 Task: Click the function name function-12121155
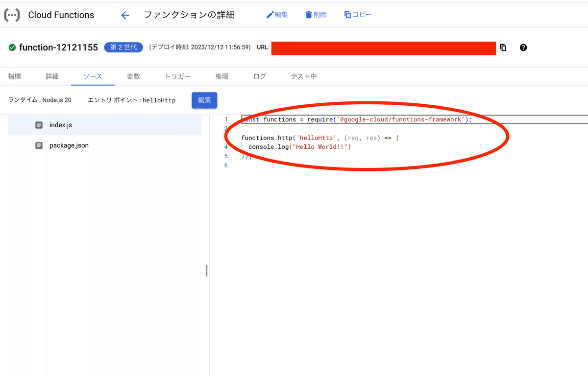coord(58,47)
